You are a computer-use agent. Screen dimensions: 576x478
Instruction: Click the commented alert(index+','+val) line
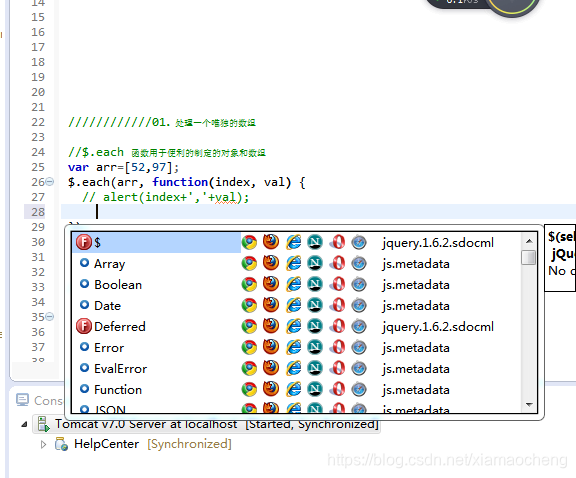[x=166, y=197]
